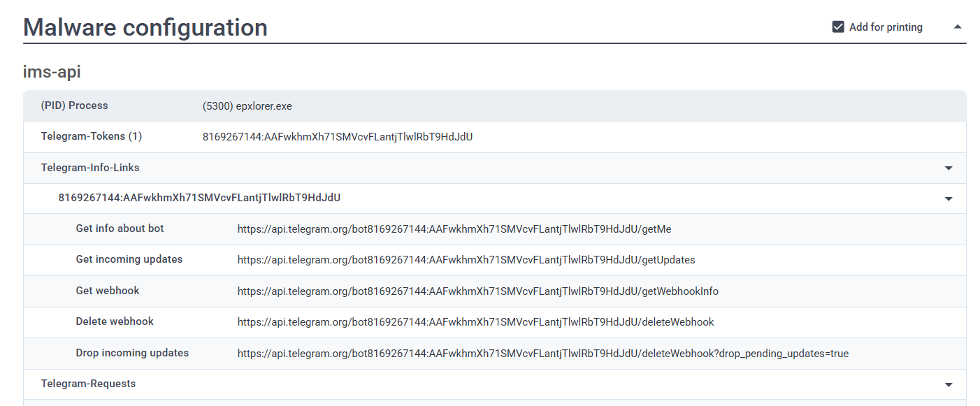Click the Delete webhook label
This screenshot has width=980, height=406.
[115, 321]
